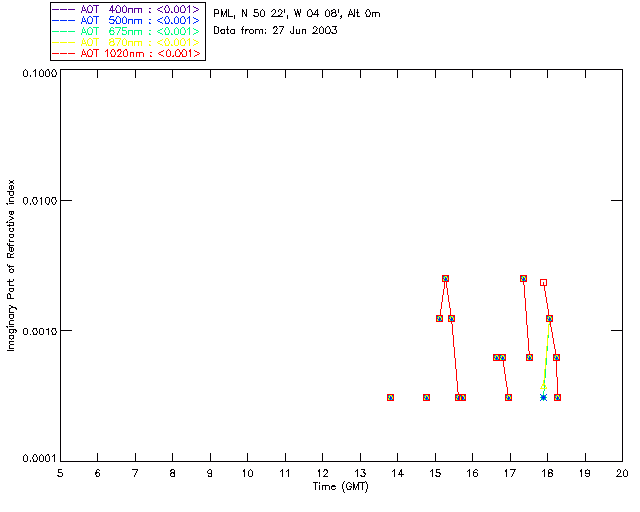The width and height of the screenshot is (640, 512).
Task: Select the highest data point between 17 and 18 GMT
Action: 523,278
